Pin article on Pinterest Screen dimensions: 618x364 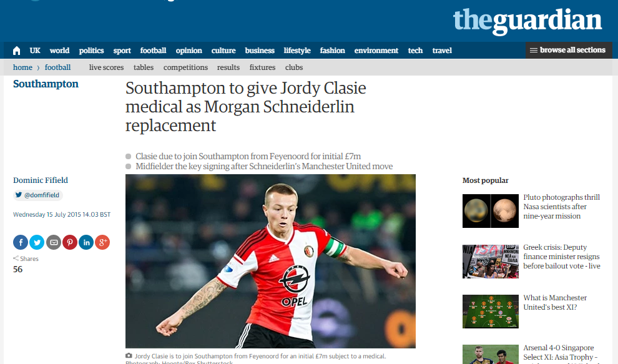click(70, 242)
